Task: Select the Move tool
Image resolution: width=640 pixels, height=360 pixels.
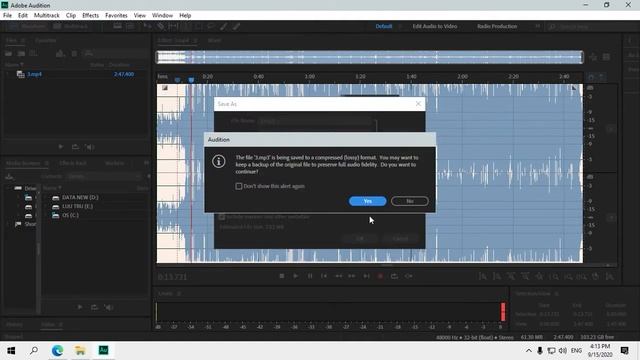Action: point(147,26)
